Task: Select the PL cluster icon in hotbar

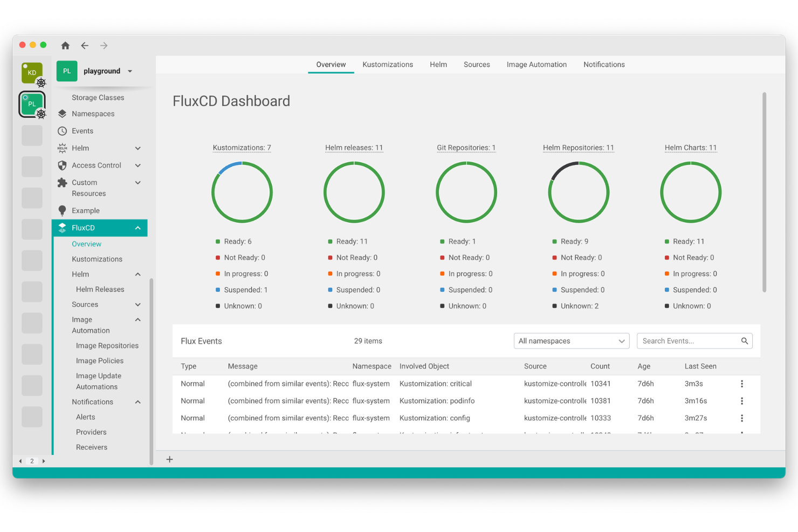Action: click(x=32, y=104)
